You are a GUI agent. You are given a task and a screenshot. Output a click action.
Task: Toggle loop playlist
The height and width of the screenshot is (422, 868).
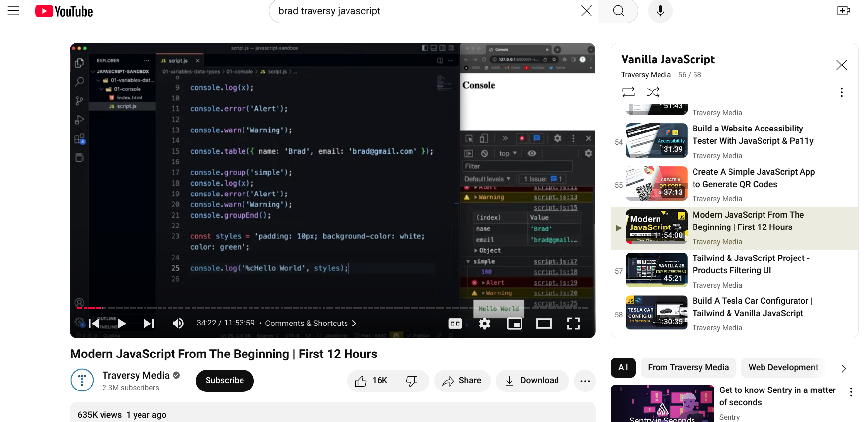(628, 92)
